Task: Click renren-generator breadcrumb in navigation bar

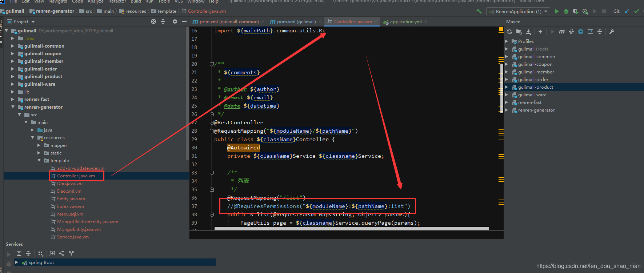Action: 52,11
